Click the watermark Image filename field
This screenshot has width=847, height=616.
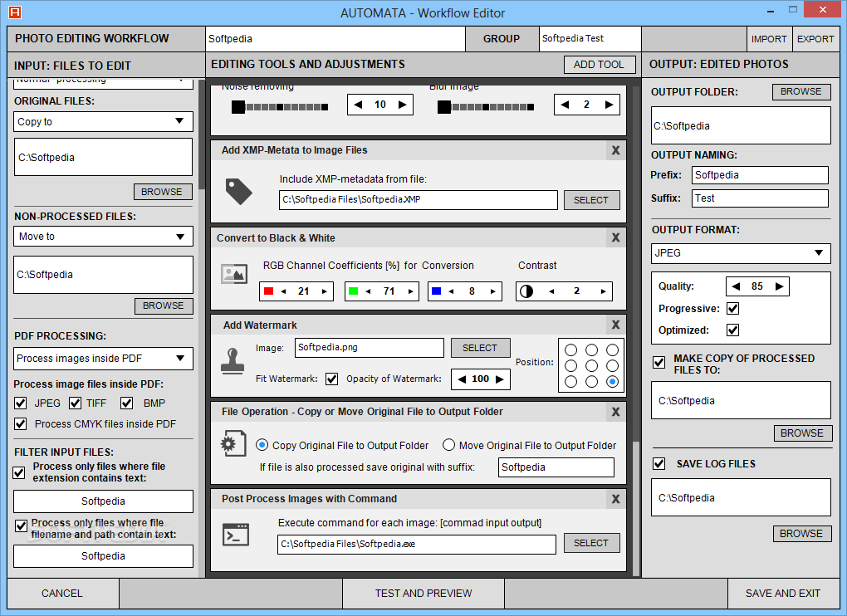coord(370,348)
